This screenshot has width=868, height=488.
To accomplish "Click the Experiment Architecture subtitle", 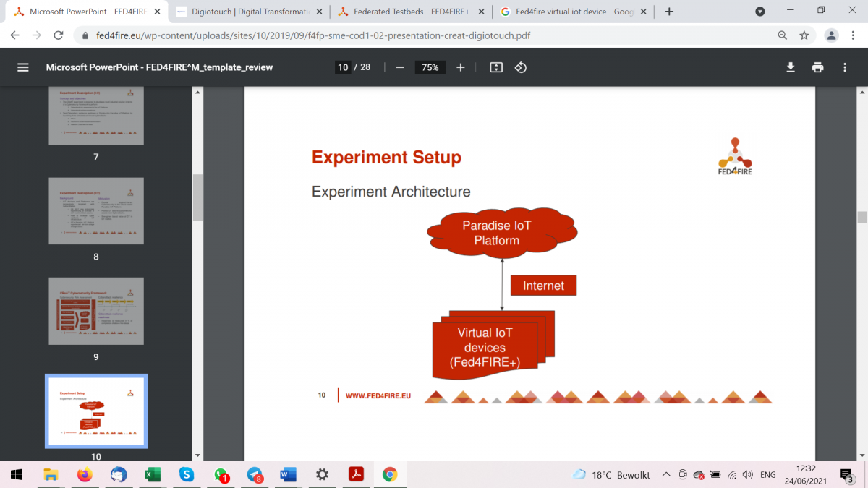I will (x=391, y=192).
